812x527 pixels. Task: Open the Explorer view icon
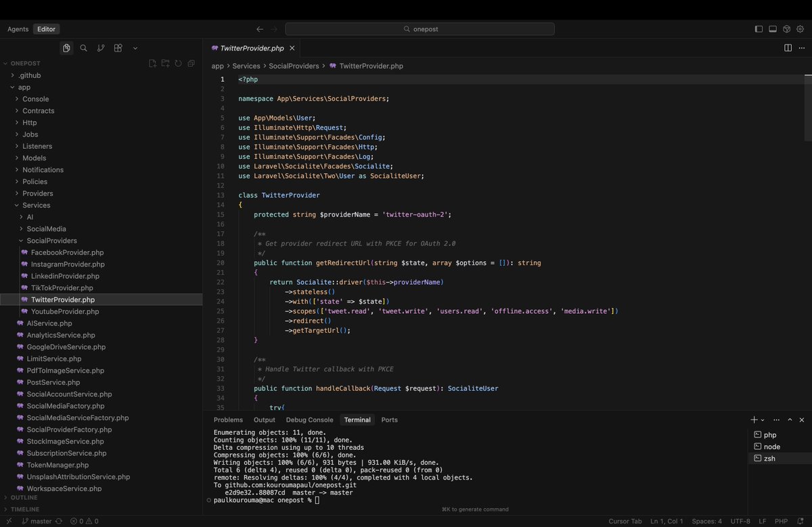(x=66, y=48)
